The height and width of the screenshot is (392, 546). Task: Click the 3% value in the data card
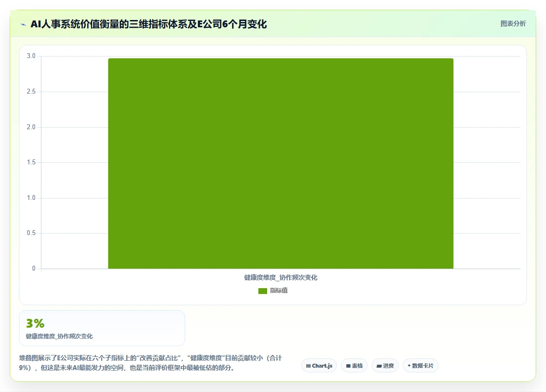[35, 323]
